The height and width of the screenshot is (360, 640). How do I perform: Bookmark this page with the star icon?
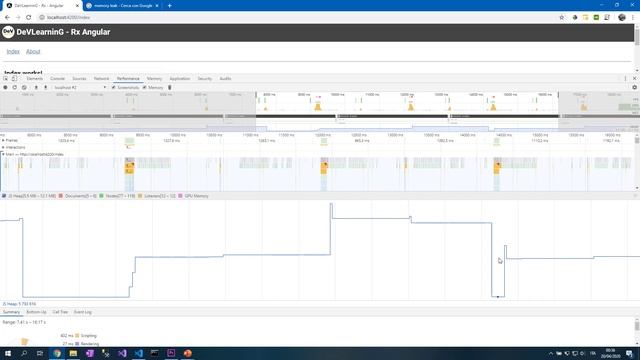pos(562,18)
